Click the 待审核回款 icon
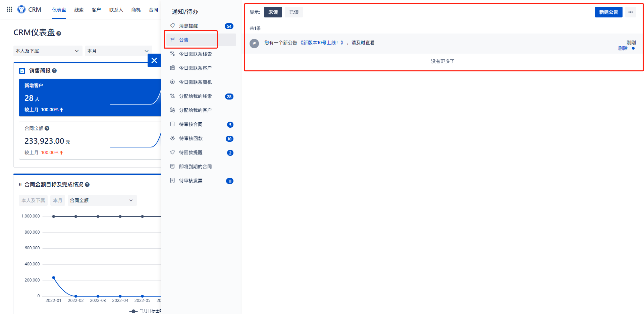This screenshot has height=314, width=644. [172, 138]
